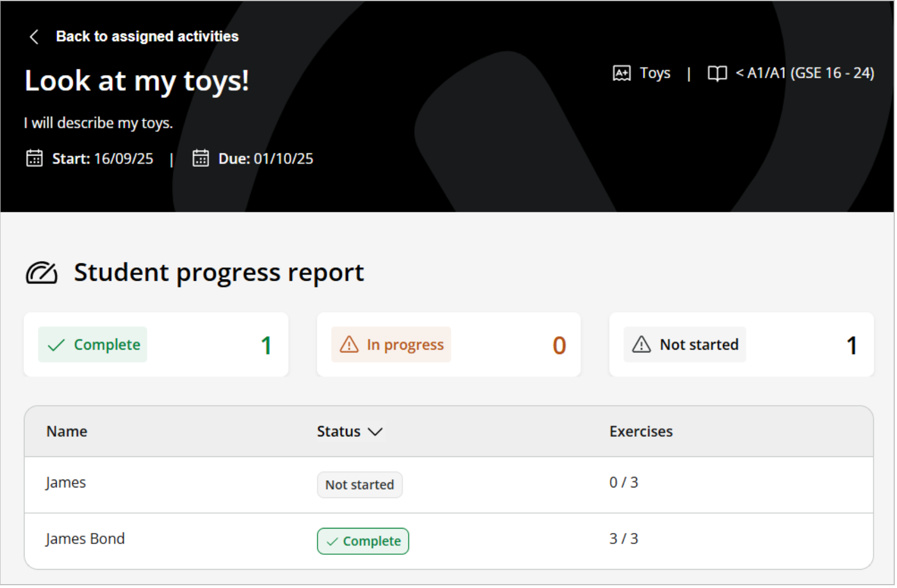Click the progress report gauge icon
The height and width of the screenshot is (588, 897).
42,273
